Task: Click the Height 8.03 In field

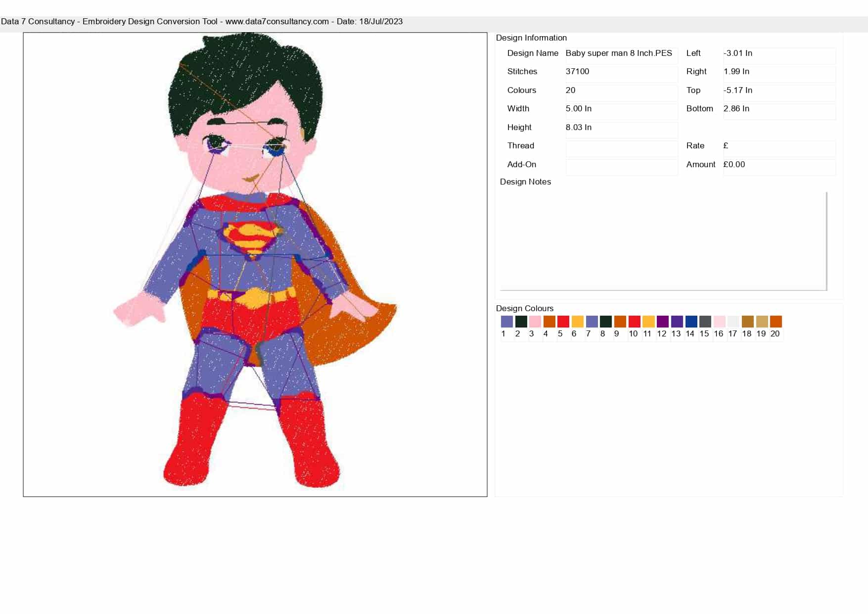Action: (622, 130)
